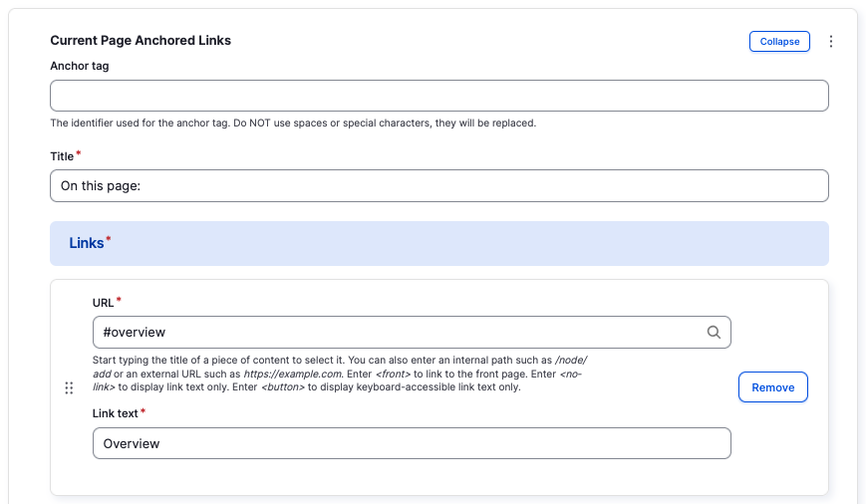Click the 'Link text' field label
The height and width of the screenshot is (504, 866).
click(x=116, y=412)
